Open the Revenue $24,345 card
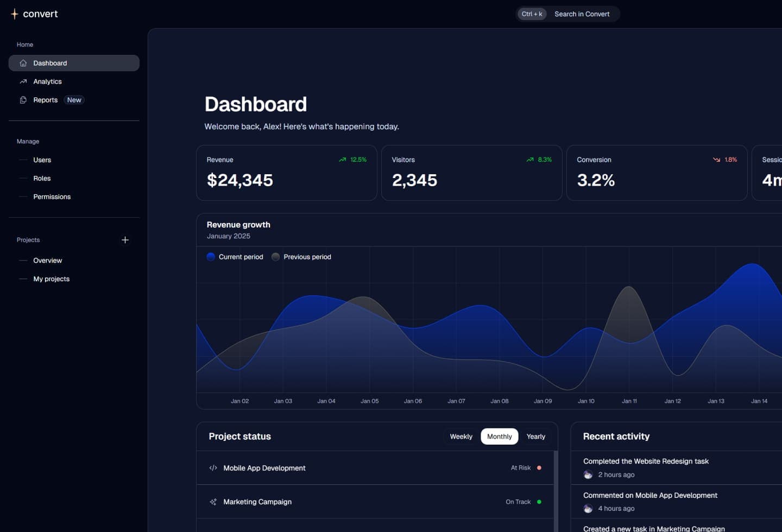Image resolution: width=782 pixels, height=532 pixels. click(x=287, y=173)
